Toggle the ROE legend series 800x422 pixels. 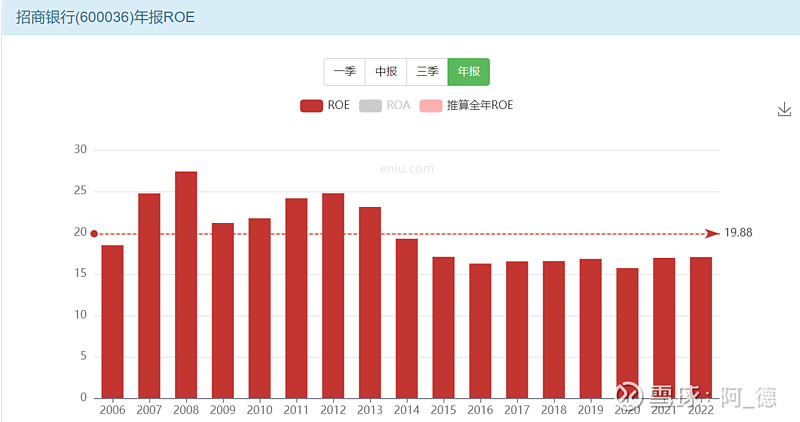tap(325, 105)
